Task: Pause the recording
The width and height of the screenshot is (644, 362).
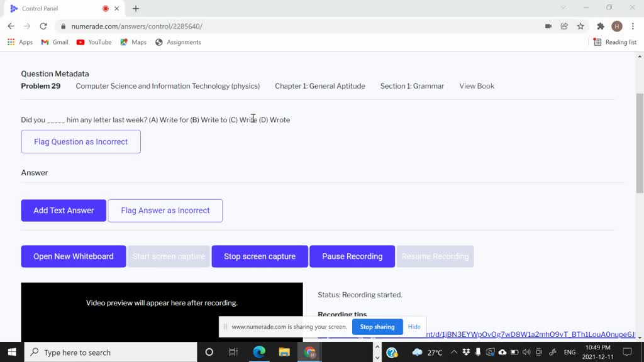Action: tap(352, 256)
